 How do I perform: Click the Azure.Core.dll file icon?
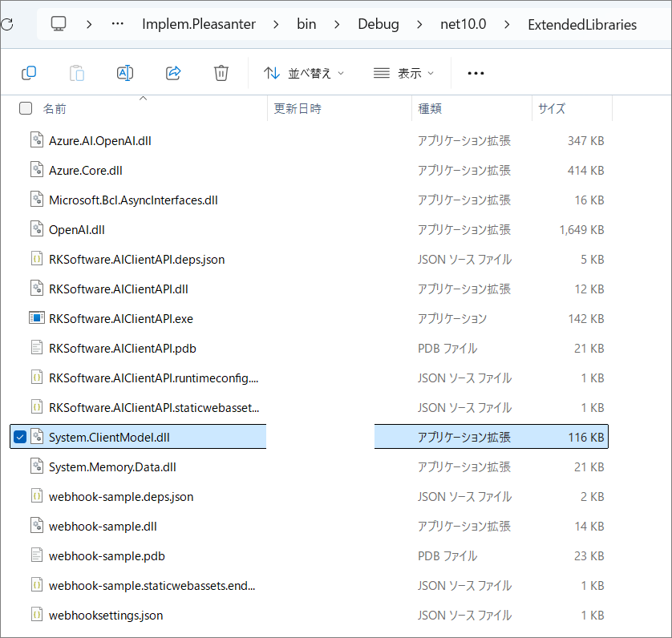[x=37, y=170]
